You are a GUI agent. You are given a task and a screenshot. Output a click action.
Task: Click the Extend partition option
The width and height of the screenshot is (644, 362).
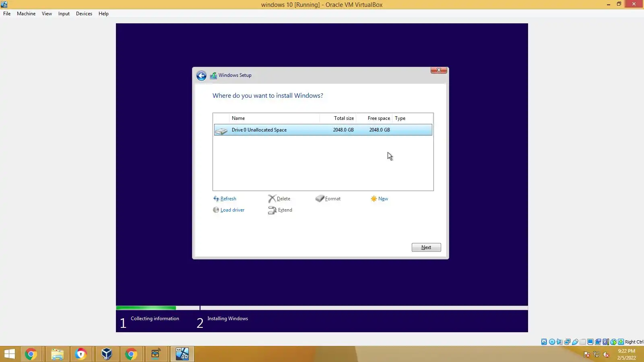click(280, 210)
